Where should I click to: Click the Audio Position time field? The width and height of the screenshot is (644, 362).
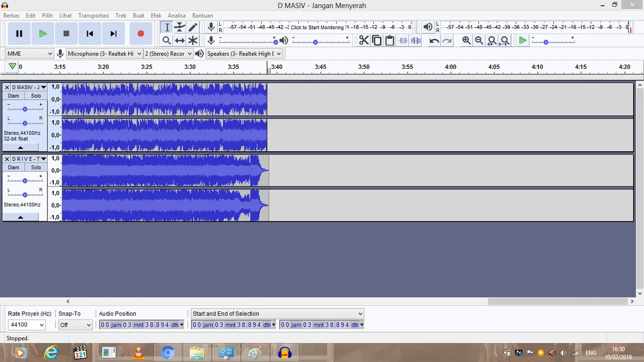[x=141, y=325]
